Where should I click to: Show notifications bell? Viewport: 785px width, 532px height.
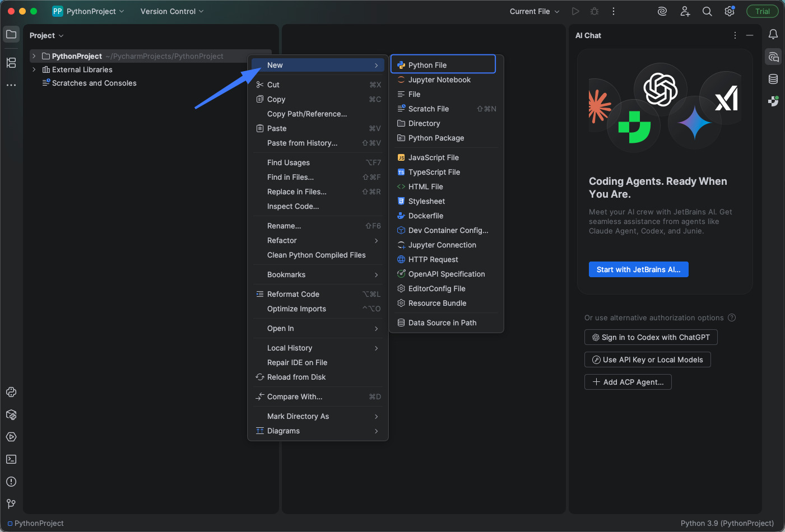point(773,35)
